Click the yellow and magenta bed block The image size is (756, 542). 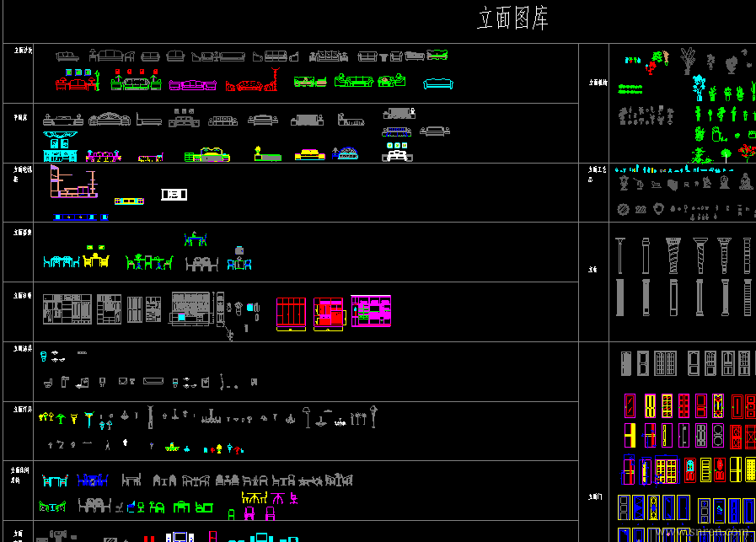click(x=309, y=155)
